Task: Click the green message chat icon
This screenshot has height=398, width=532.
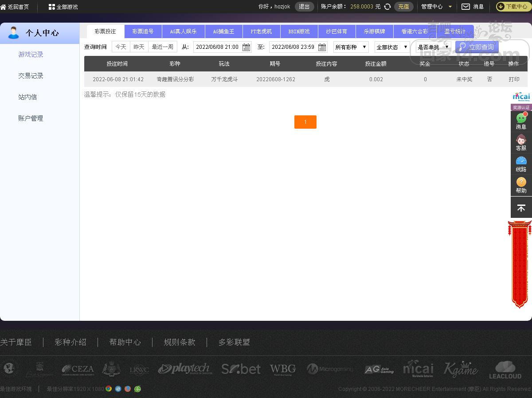Action: 521,118
